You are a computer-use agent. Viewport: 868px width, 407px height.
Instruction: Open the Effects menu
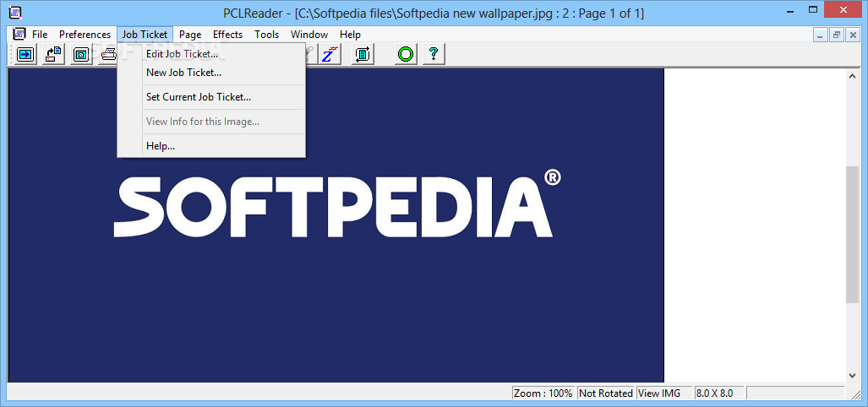227,35
